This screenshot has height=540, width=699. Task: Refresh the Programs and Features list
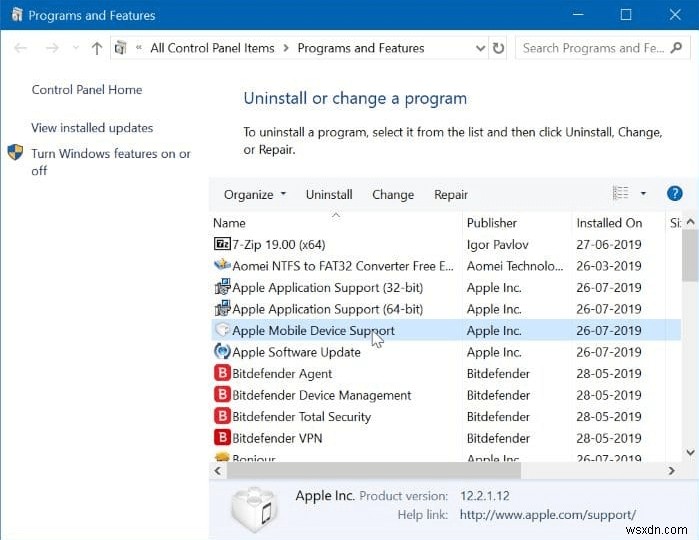[x=498, y=48]
